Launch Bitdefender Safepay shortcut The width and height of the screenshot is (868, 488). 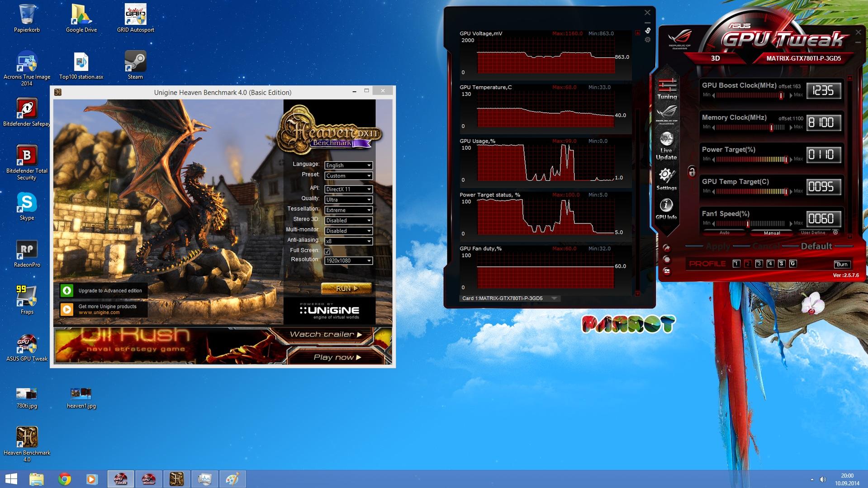tap(27, 113)
